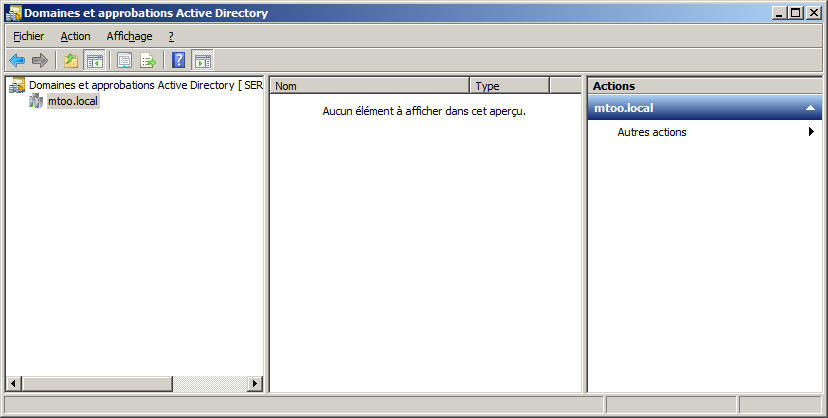This screenshot has width=828, height=418.
Task: Open the ? help menu
Action: coord(171,36)
